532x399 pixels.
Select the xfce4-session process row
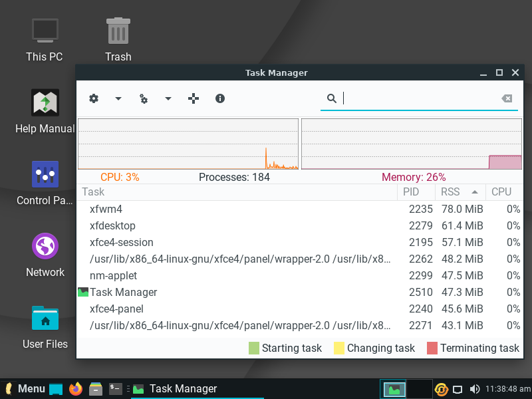pos(300,242)
